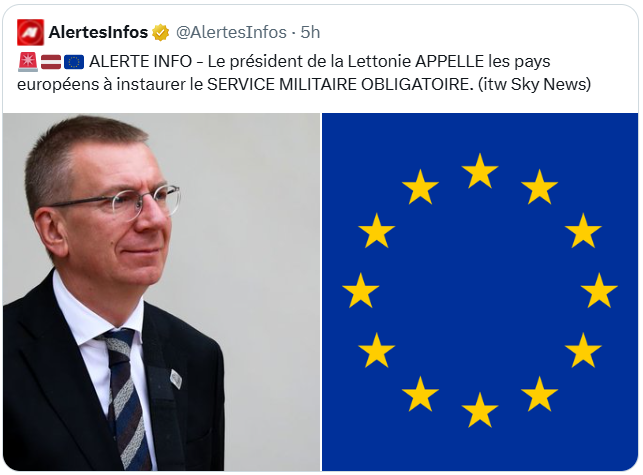Viewport: 643px width, 475px height.
Task: Click the lapel pin on the man's jacket
Action: 176,379
